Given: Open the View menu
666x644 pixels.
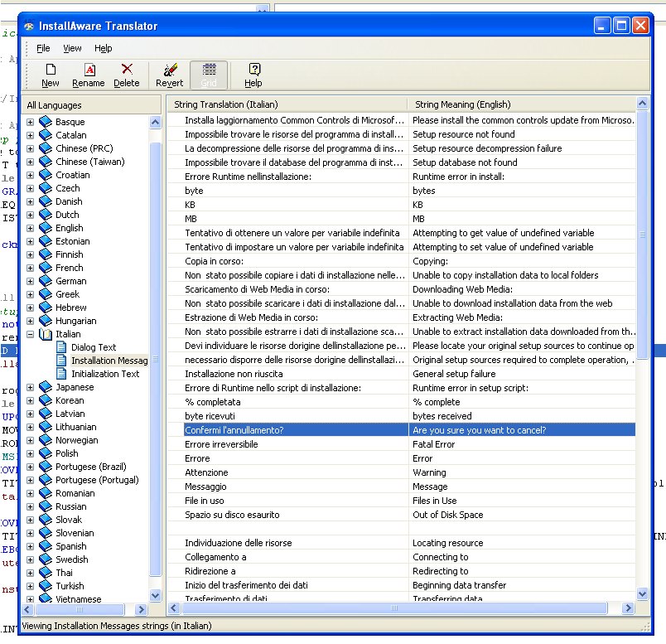Looking at the screenshot, I should (72, 48).
